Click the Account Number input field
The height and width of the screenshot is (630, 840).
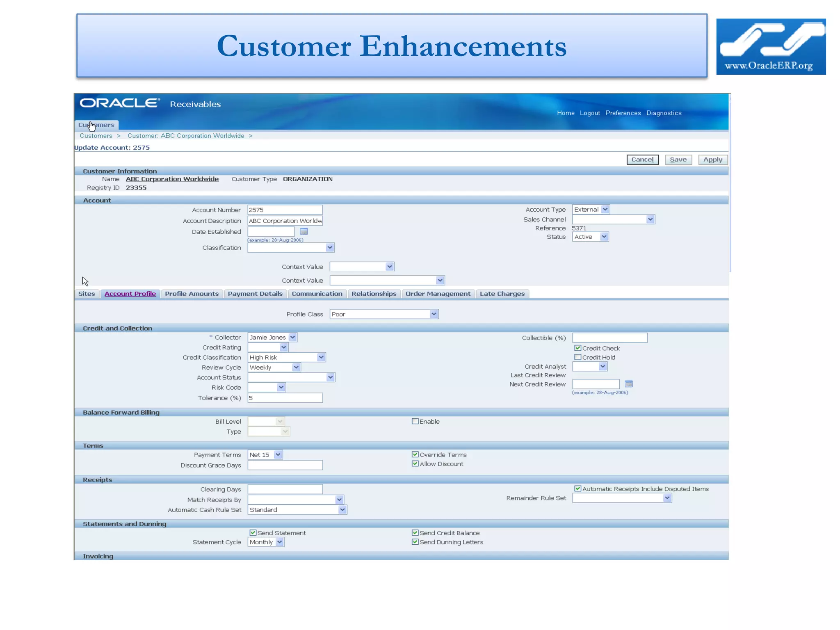point(285,210)
